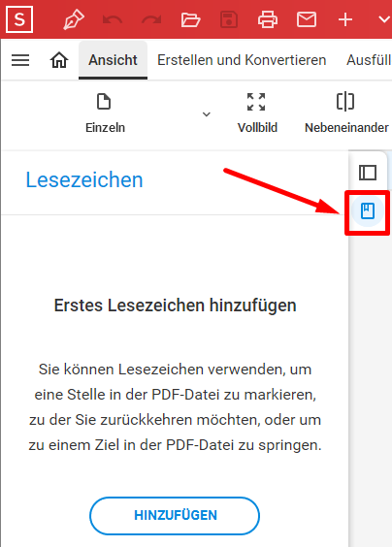Send document via the email envelope icon
This screenshot has height=547, width=392.
click(x=307, y=19)
